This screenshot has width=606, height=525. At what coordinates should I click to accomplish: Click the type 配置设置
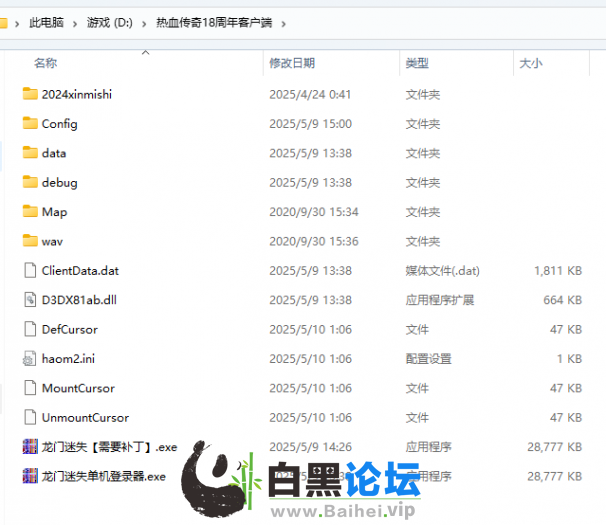point(429,359)
